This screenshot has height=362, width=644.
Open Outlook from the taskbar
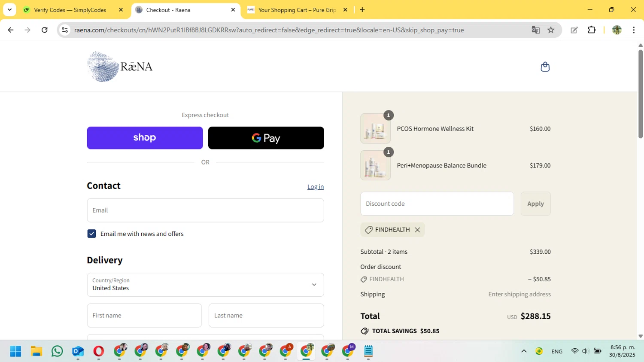coord(78,351)
